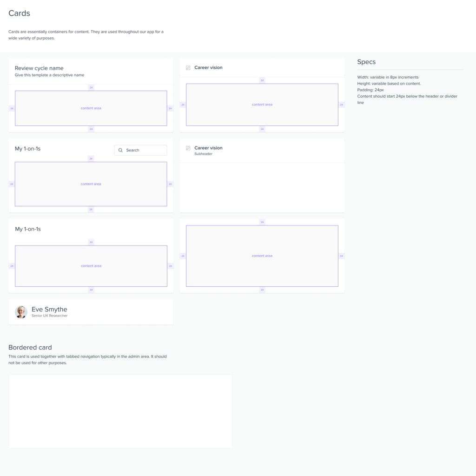Click the Subheader text under Career vision
Image resolution: width=476 pixels, height=476 pixels.
click(x=203, y=154)
